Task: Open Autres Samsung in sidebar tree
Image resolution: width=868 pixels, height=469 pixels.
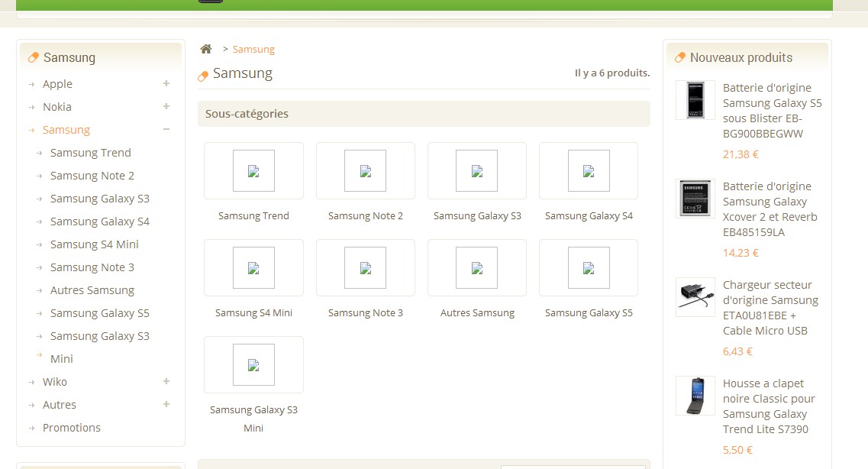Action: 92,290
